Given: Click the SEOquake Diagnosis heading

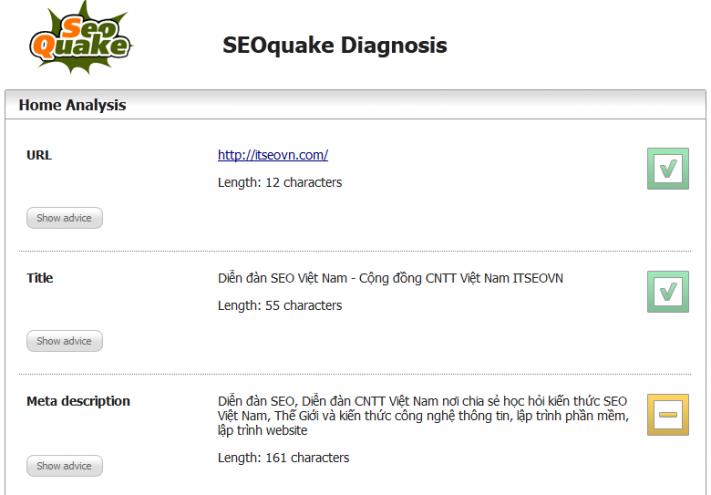Looking at the screenshot, I should point(334,45).
